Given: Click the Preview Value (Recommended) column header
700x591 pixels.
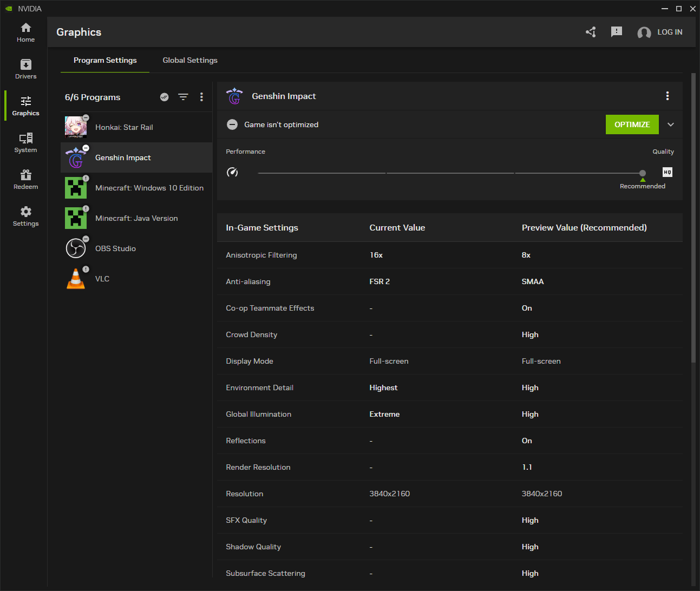Looking at the screenshot, I should pos(584,228).
